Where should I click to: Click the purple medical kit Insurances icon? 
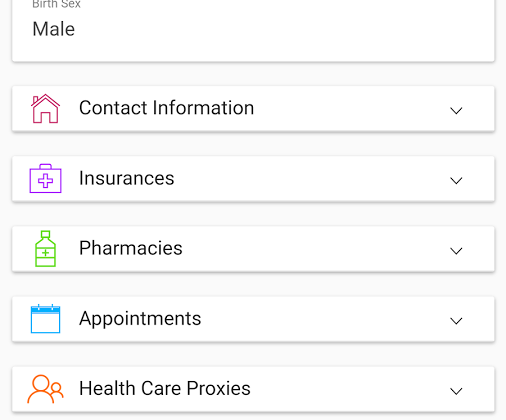coord(45,178)
